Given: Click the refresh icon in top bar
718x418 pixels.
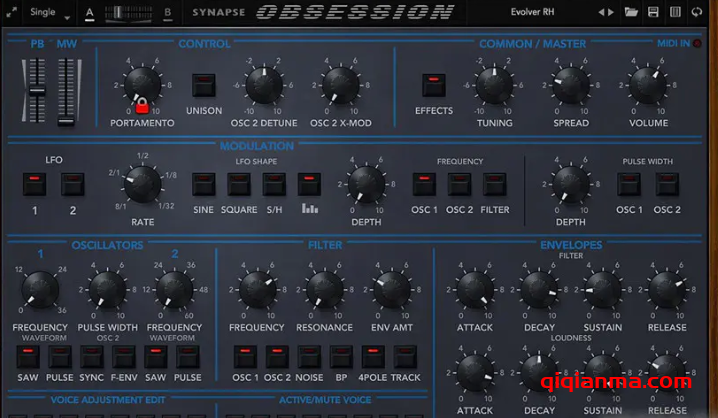Looking at the screenshot, I should 699,13.
